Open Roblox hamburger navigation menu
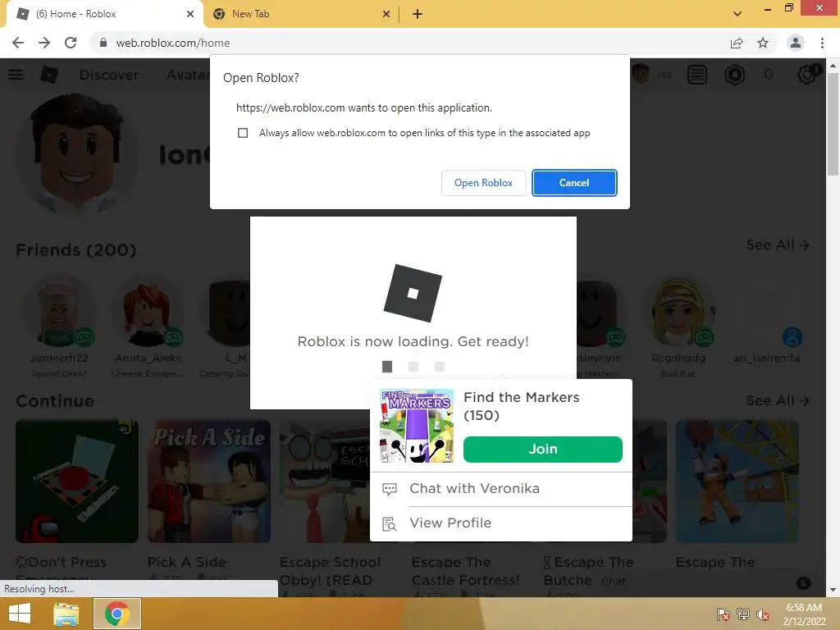The image size is (840, 630). tap(16, 75)
